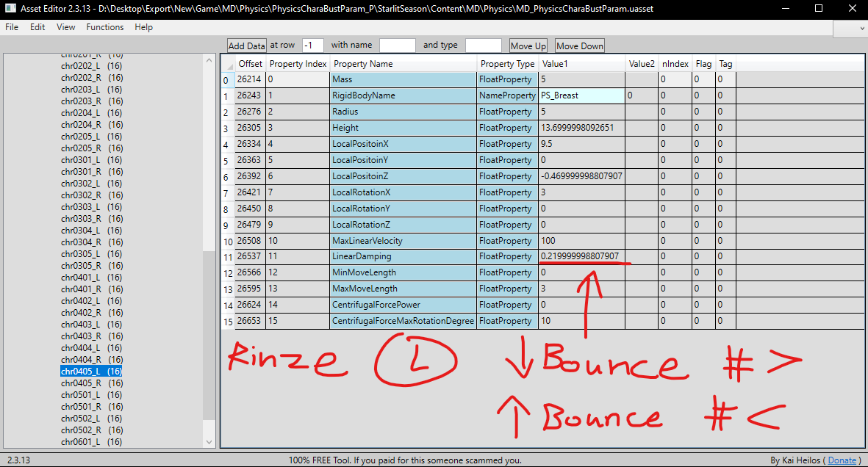Click the Move Up button
This screenshot has height=467, width=868.
point(528,46)
